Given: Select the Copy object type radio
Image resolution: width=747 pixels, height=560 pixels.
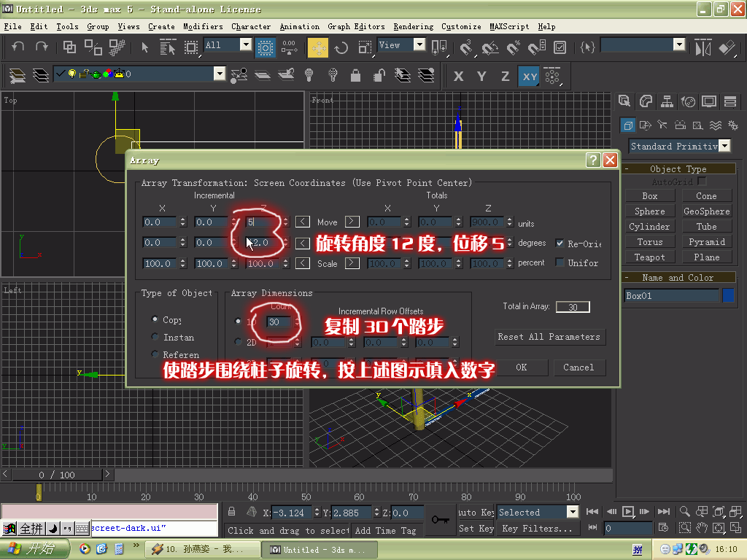Looking at the screenshot, I should pos(155,319).
